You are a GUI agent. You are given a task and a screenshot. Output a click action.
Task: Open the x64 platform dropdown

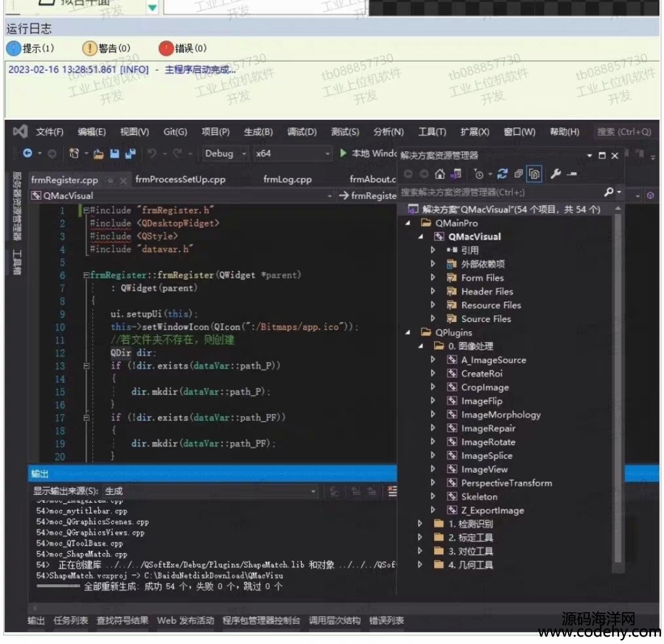[292, 154]
